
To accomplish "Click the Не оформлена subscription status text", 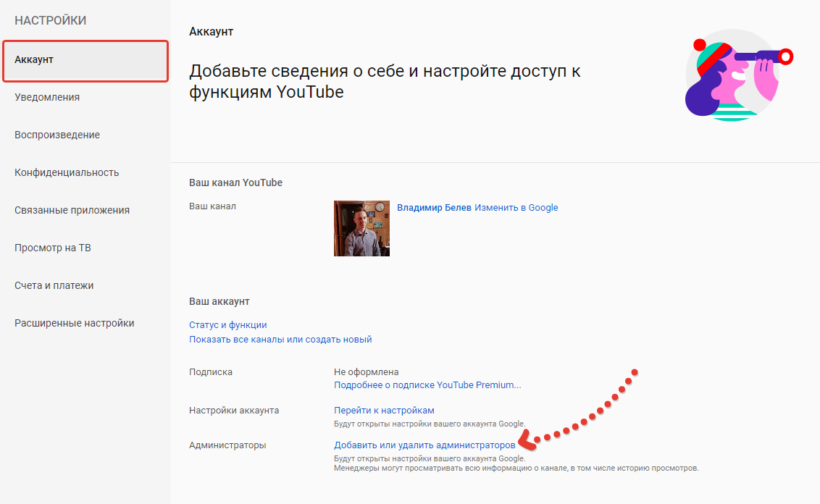I will click(x=366, y=371).
